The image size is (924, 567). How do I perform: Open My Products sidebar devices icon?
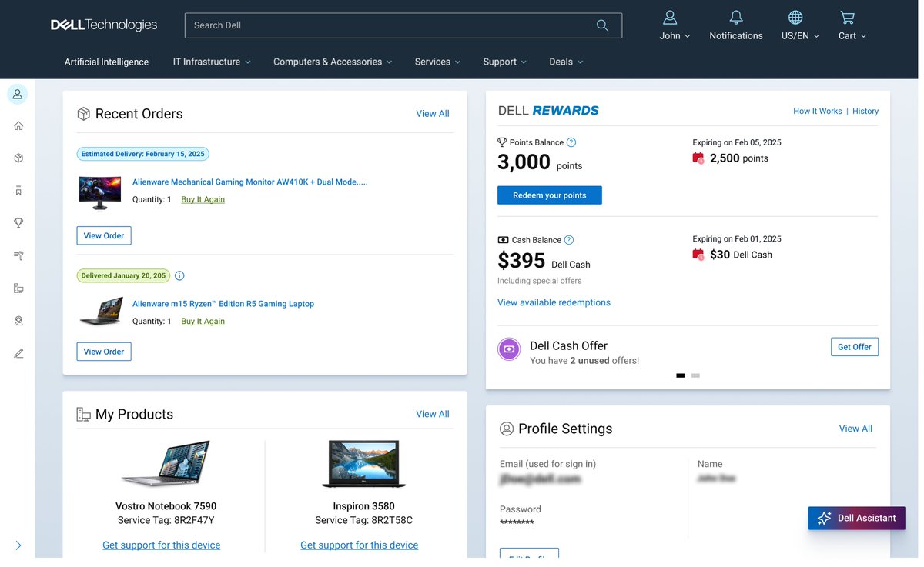click(x=18, y=289)
